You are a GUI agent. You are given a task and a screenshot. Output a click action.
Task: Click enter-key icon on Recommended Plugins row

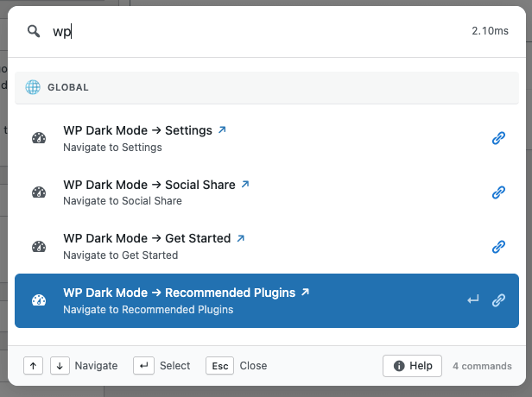473,299
